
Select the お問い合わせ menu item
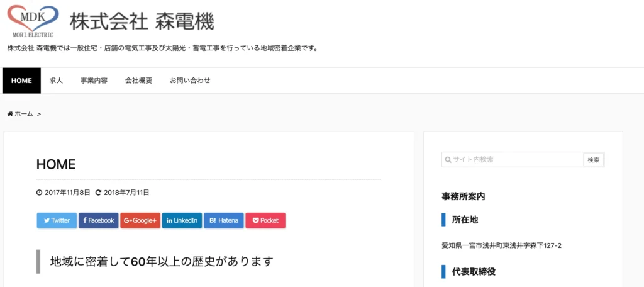(x=190, y=81)
